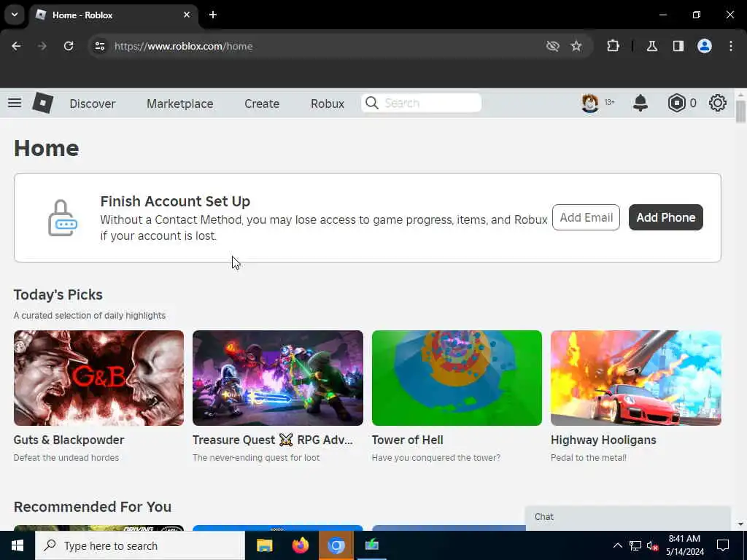The image size is (747, 560).
Task: Click the Recommended For You heading
Action: [93, 507]
